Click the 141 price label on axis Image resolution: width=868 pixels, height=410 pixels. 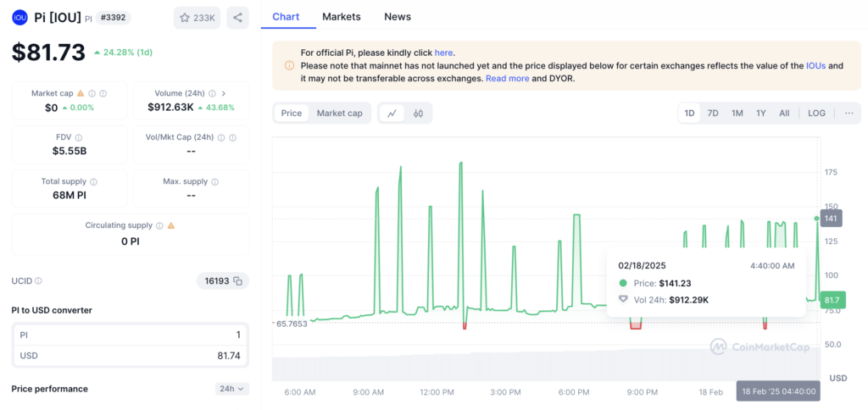(831, 218)
